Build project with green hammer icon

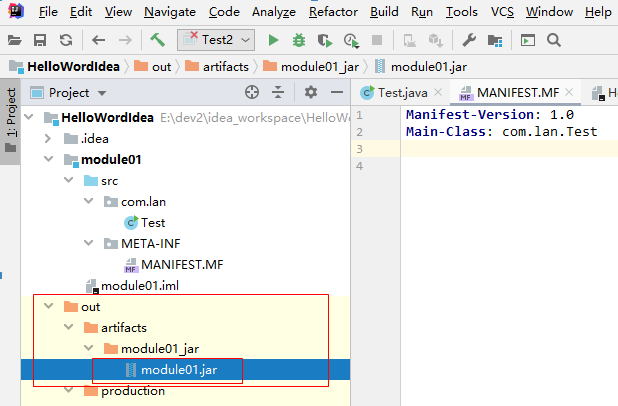[158, 40]
